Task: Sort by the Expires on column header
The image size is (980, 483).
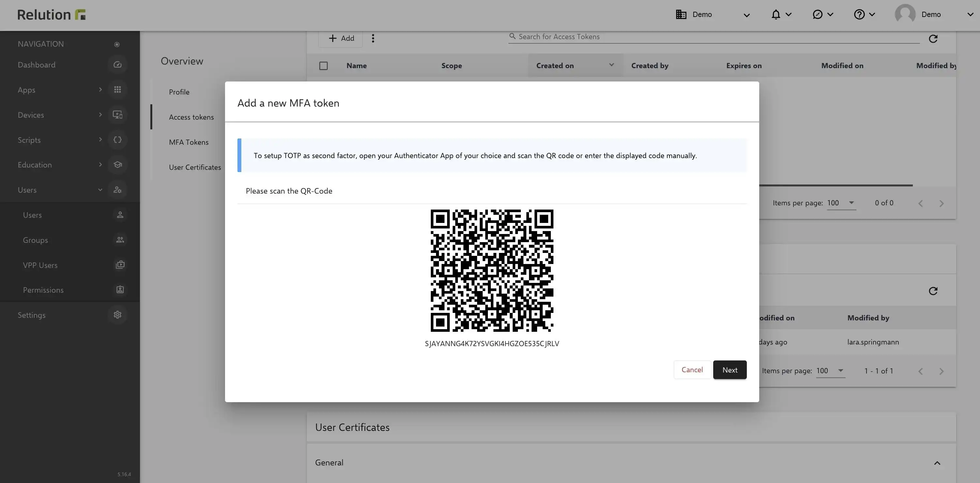Action: tap(744, 66)
